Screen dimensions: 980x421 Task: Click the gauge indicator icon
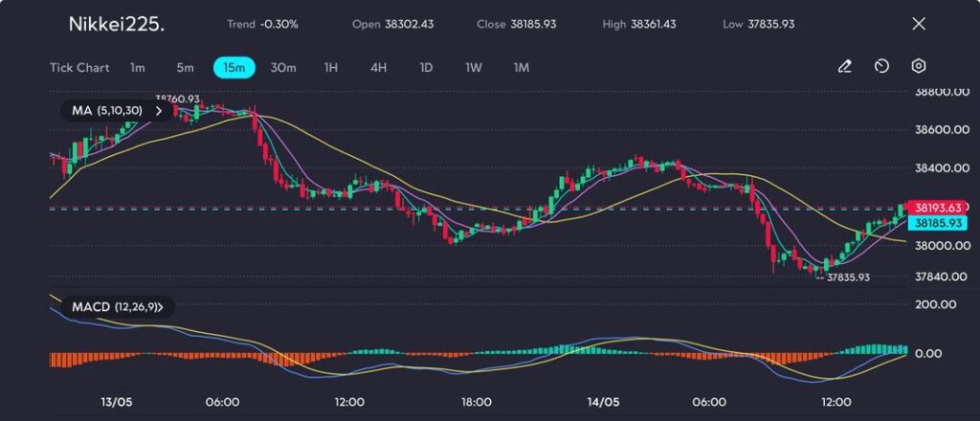point(881,67)
